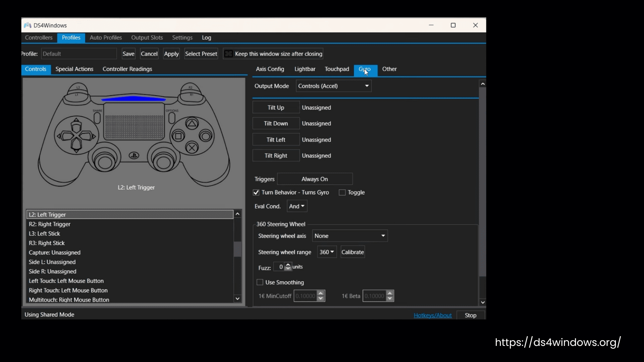Click the Circle button on controller diagram
Image resolution: width=644 pixels, height=362 pixels.
tap(205, 136)
